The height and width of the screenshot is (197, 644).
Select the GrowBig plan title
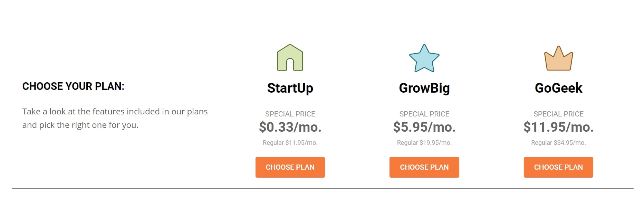(x=424, y=88)
